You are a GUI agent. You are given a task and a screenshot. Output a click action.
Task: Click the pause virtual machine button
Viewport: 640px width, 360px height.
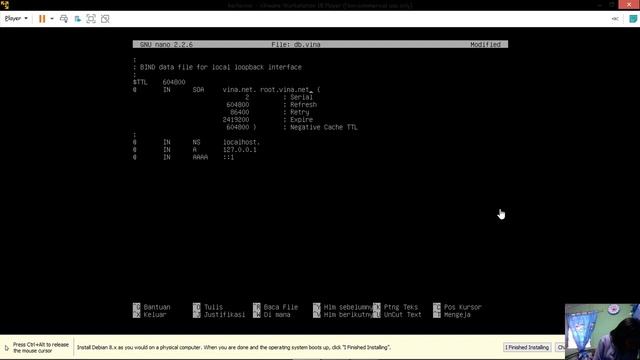[42, 19]
